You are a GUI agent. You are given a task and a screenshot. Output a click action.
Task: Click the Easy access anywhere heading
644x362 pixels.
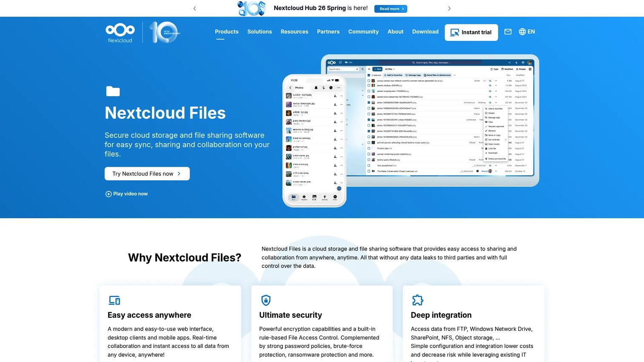(149, 315)
